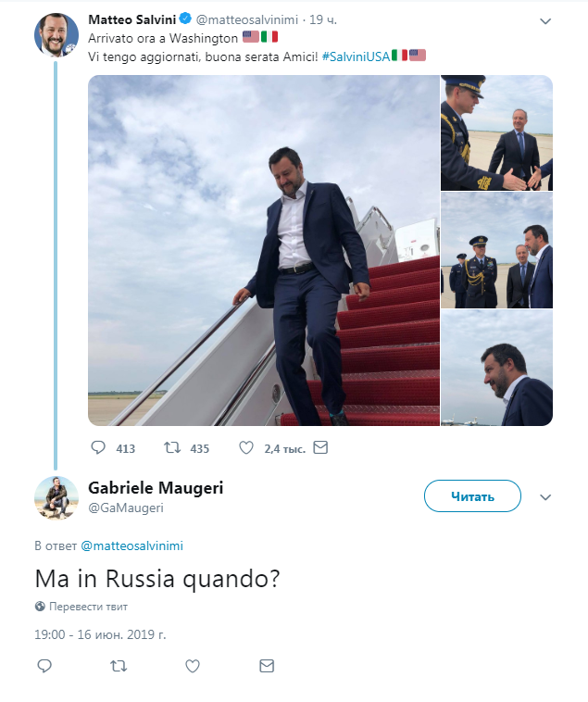Retweet Salvini's Washington arrival tweet
The width and height of the screenshot is (588, 702).
[172, 448]
